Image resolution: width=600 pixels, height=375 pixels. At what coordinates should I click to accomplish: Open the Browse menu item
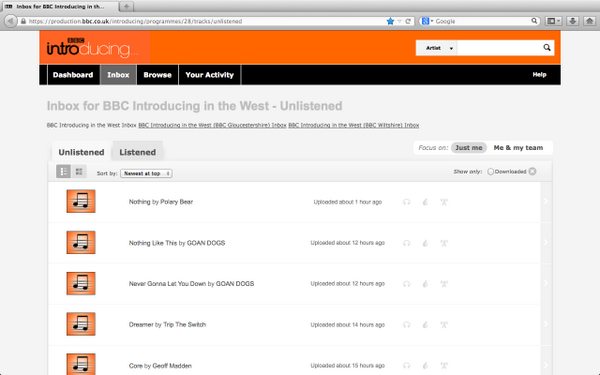[157, 75]
